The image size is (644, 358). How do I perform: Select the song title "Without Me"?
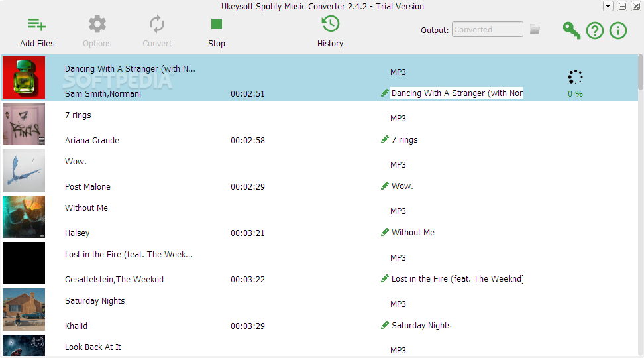[86, 208]
